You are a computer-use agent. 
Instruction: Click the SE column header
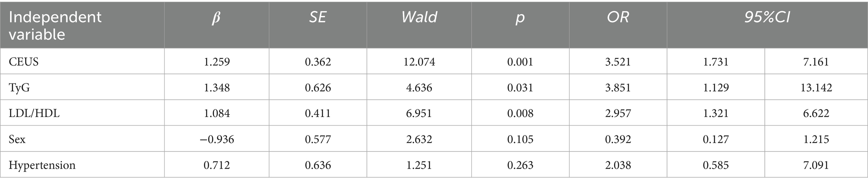[x=318, y=18]
